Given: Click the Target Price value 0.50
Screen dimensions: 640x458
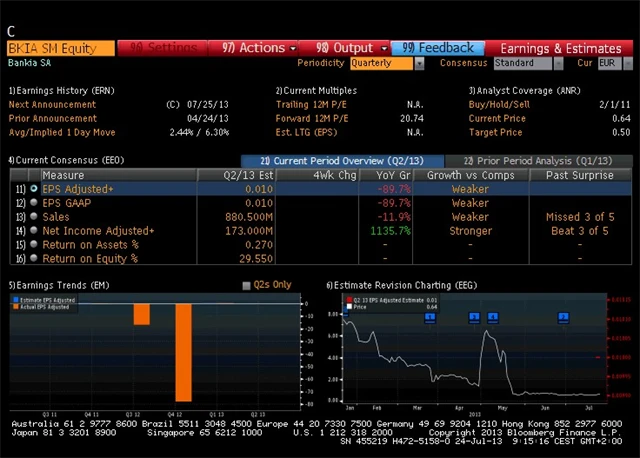Looking at the screenshot, I should 621,132.
